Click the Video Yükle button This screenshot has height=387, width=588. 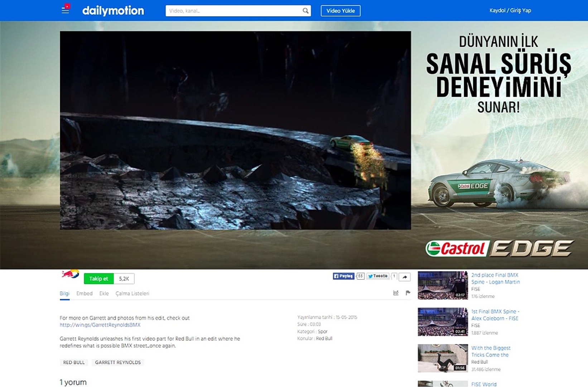pyautogui.click(x=341, y=10)
